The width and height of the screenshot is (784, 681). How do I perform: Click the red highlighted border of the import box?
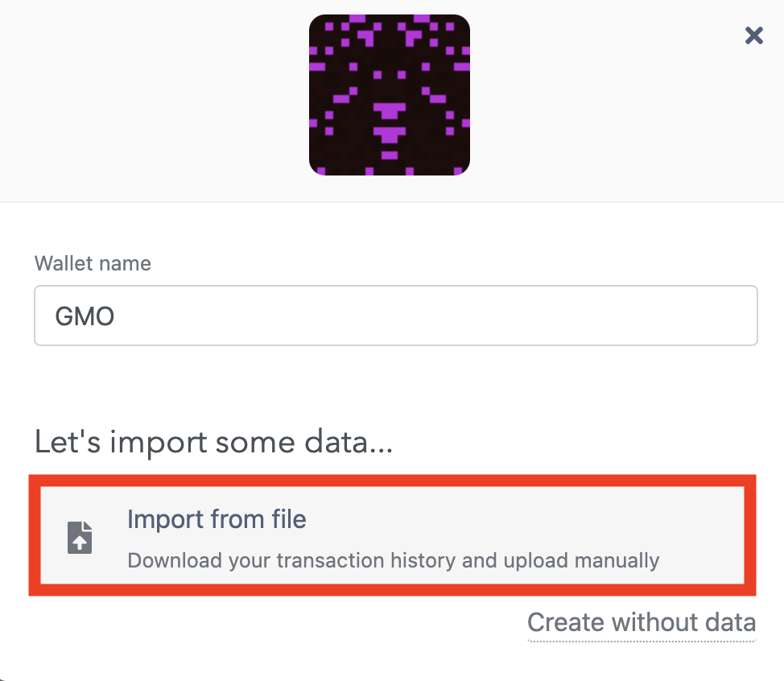coord(393,481)
